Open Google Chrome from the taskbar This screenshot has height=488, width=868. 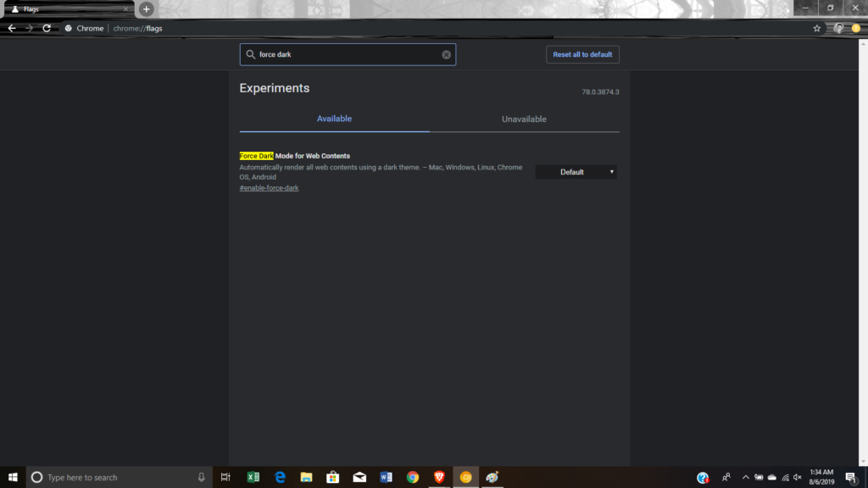pyautogui.click(x=413, y=477)
